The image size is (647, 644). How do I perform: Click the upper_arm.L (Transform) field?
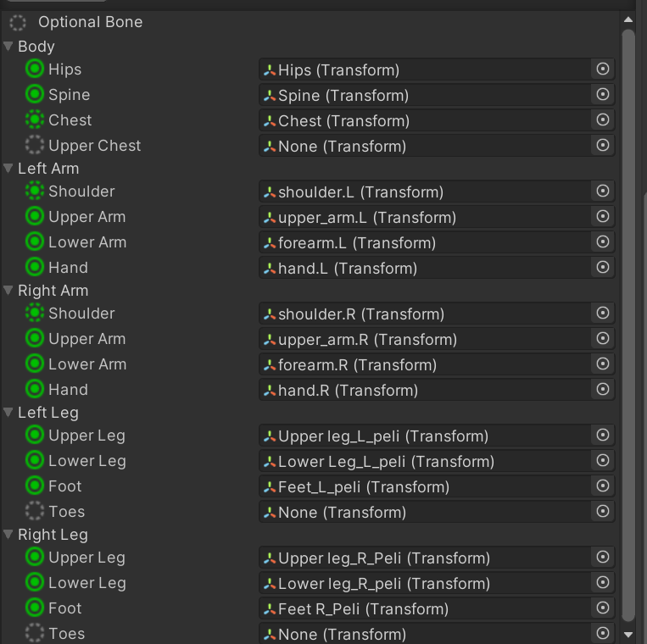pyautogui.click(x=425, y=217)
